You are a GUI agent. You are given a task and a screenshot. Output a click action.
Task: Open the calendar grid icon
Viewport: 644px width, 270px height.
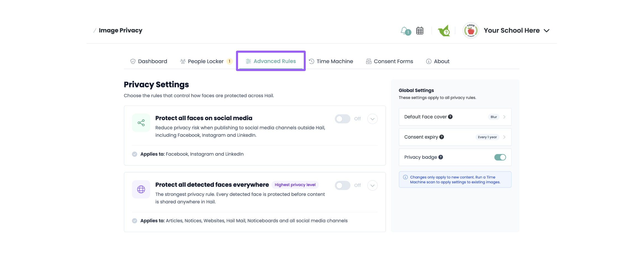coord(420,31)
